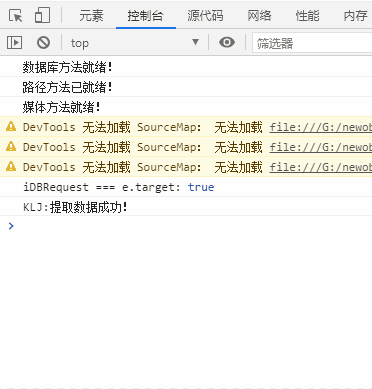Open file link in third SourceMap warning
The width and height of the screenshot is (372, 389).
321,167
